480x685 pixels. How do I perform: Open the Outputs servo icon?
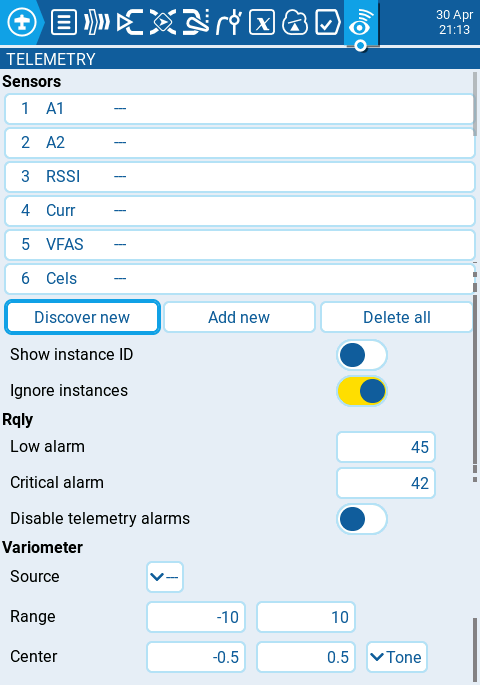point(196,22)
